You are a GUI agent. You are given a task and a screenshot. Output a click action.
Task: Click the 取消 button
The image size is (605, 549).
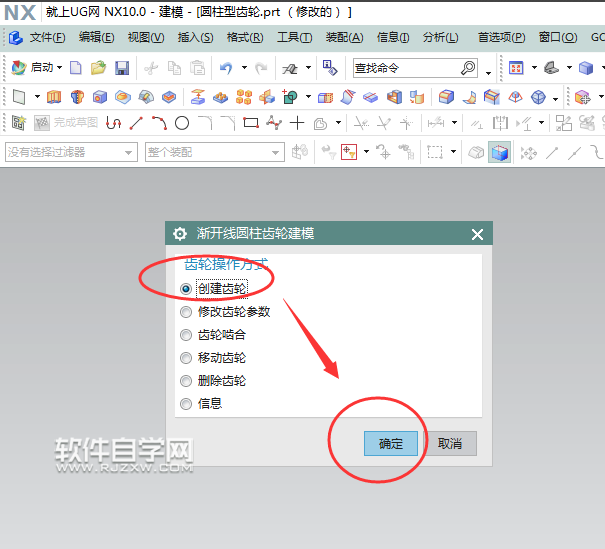450,444
